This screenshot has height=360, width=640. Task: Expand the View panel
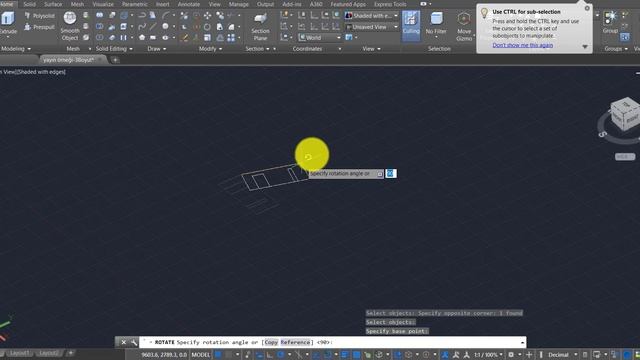tap(371, 49)
